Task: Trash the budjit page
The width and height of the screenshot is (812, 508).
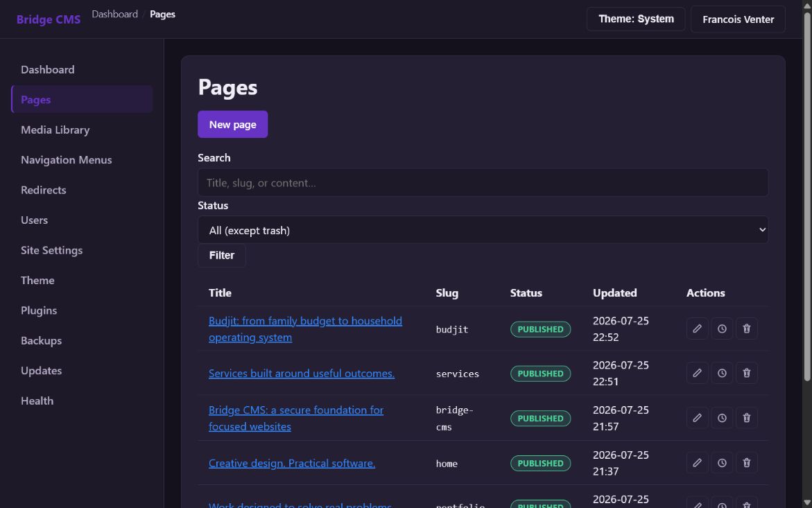Action: point(747,329)
